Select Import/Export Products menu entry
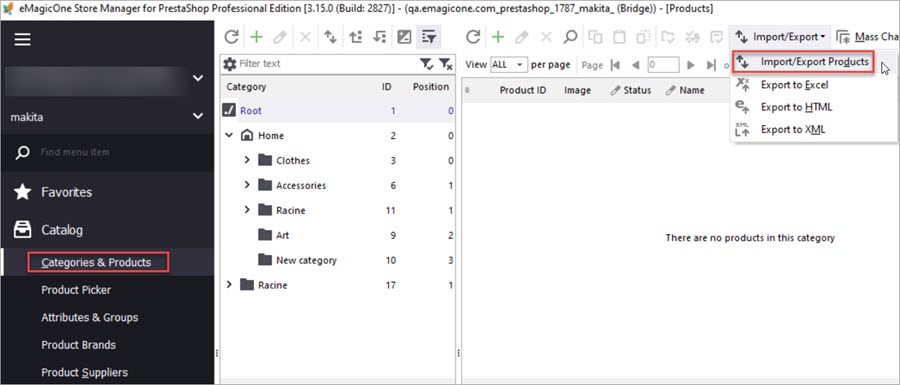The image size is (900, 385). click(x=803, y=61)
